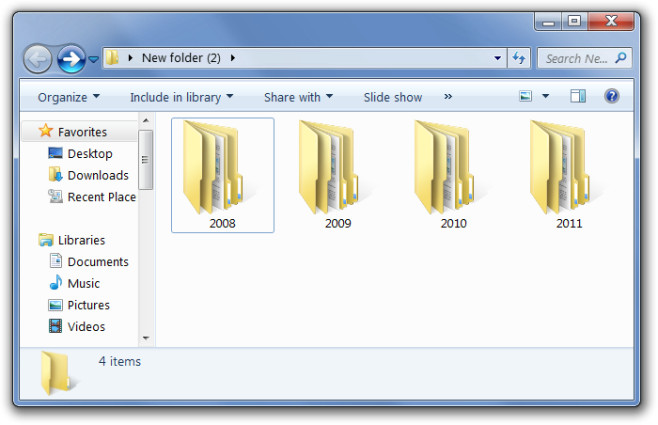Open the Pictures library
The width and height of the screenshot is (658, 425).
89,305
